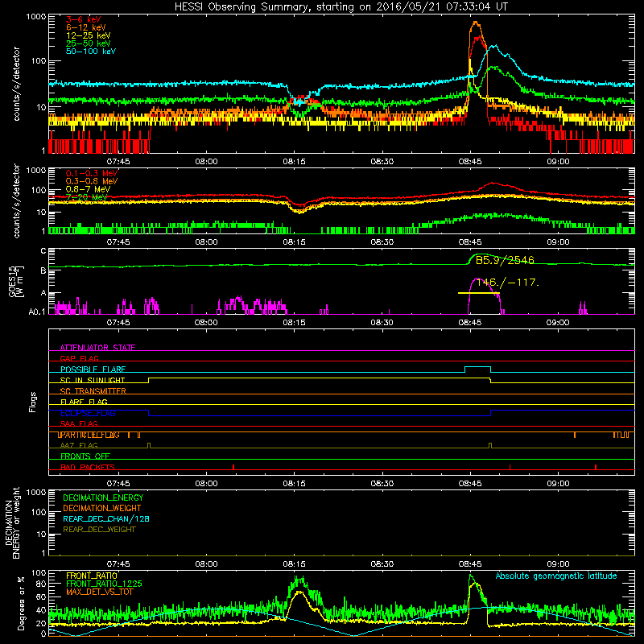Click the 08:15 time label under the GOES15 panel
The image size is (644, 644).
[x=294, y=323]
